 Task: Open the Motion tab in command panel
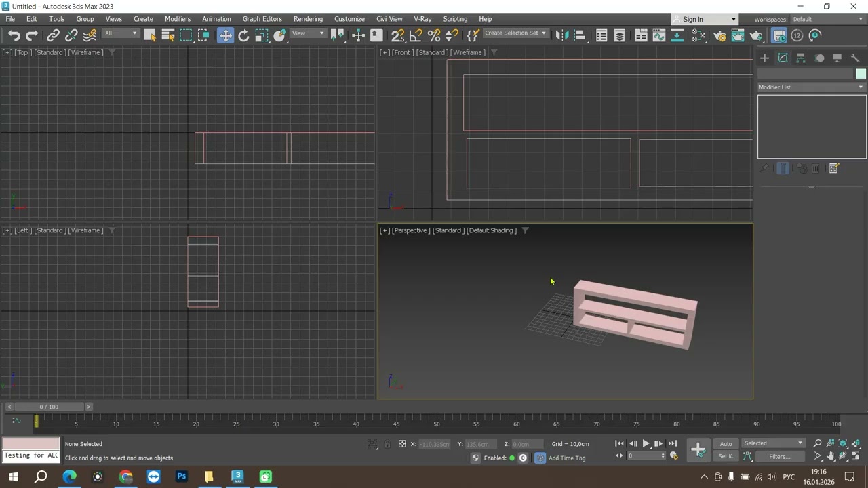point(819,58)
